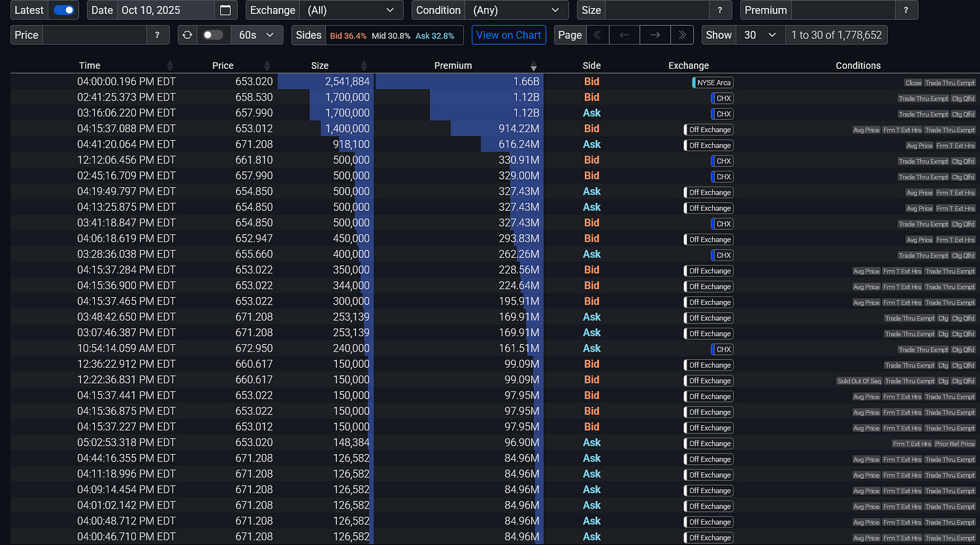Click the auto-refresh circular arrows icon
Viewport: 980px width, 545px height.
click(187, 35)
